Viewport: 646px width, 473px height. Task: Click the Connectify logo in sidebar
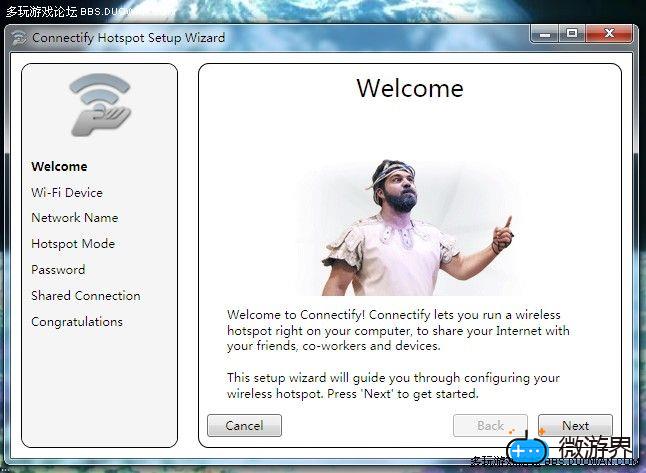[100, 105]
